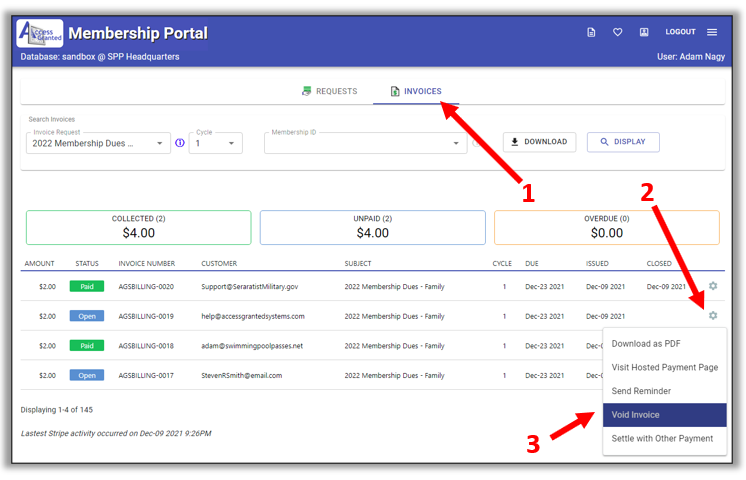746x480 pixels.
Task: Click the heart icon in header
Action: 618,33
